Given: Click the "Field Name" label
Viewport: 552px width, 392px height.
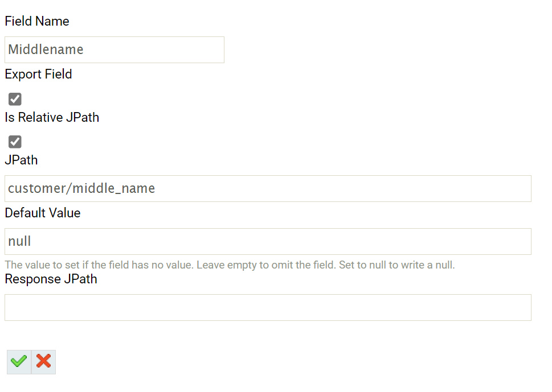Looking at the screenshot, I should point(37,21).
